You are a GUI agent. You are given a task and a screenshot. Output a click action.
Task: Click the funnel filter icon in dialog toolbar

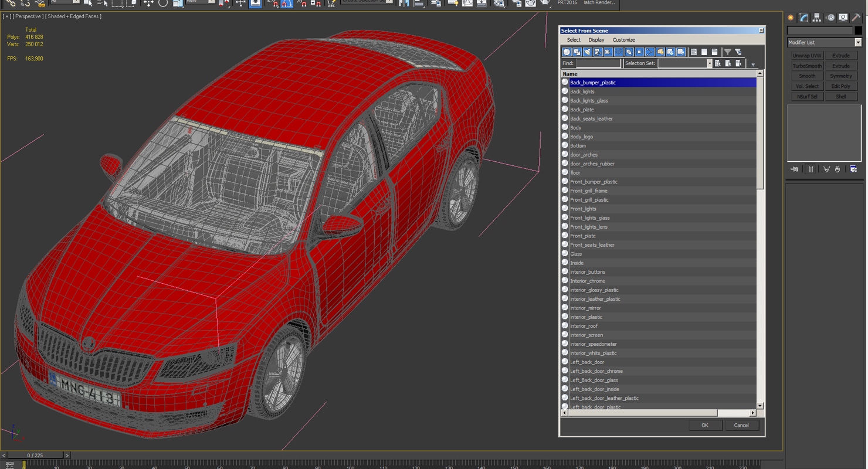point(728,52)
